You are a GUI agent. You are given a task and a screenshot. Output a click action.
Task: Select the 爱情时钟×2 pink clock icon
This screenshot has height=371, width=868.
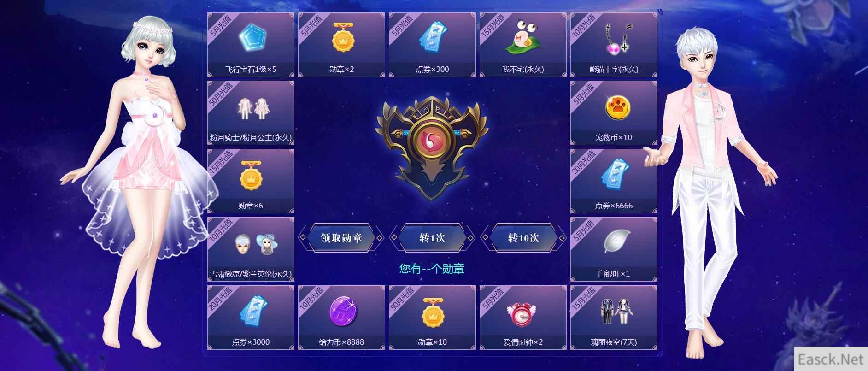(523, 312)
